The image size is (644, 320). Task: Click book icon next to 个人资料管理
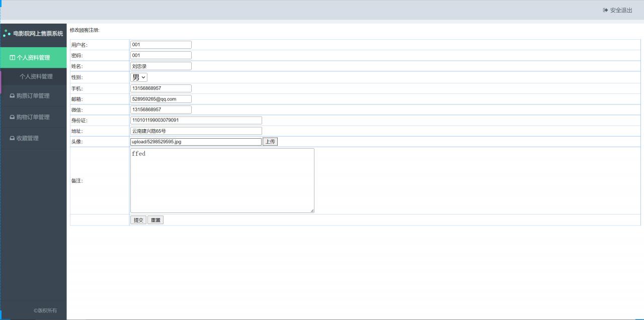(12, 58)
